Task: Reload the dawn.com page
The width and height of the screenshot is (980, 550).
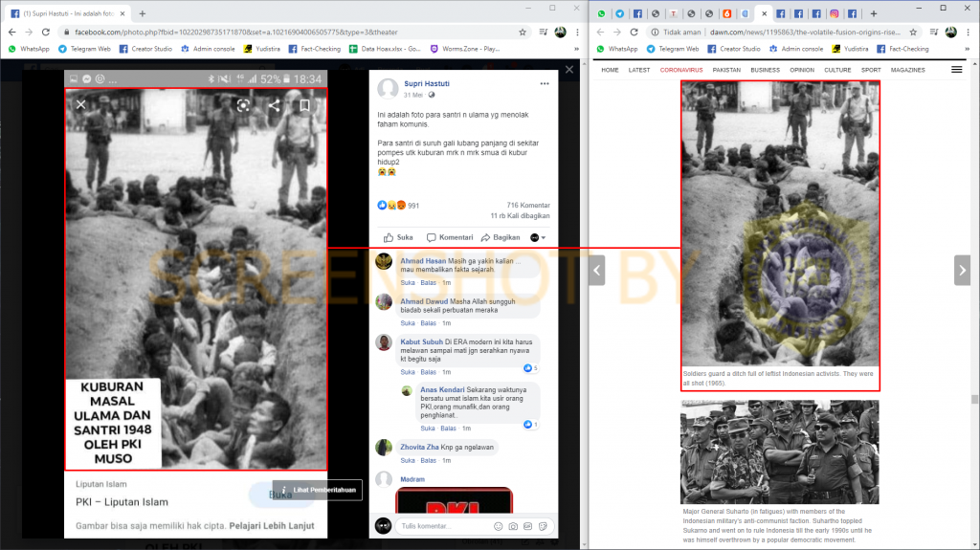Action: (633, 32)
